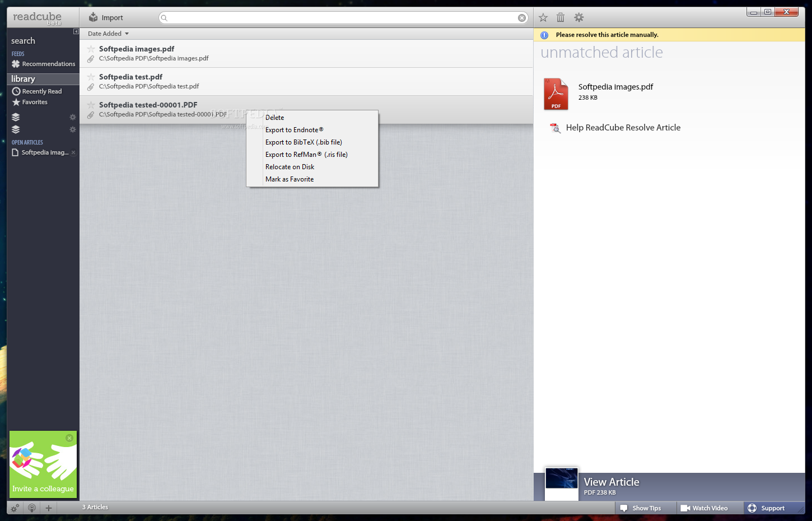Click the 3 Articles status text
The image size is (812, 521).
(x=95, y=508)
